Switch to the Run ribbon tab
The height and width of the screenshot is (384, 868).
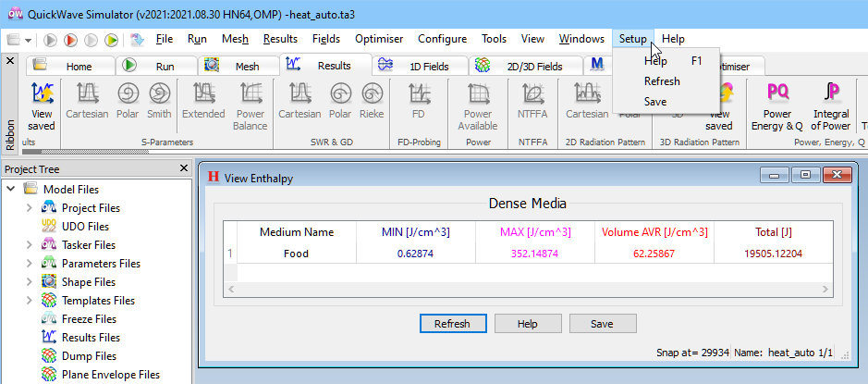tap(156, 66)
